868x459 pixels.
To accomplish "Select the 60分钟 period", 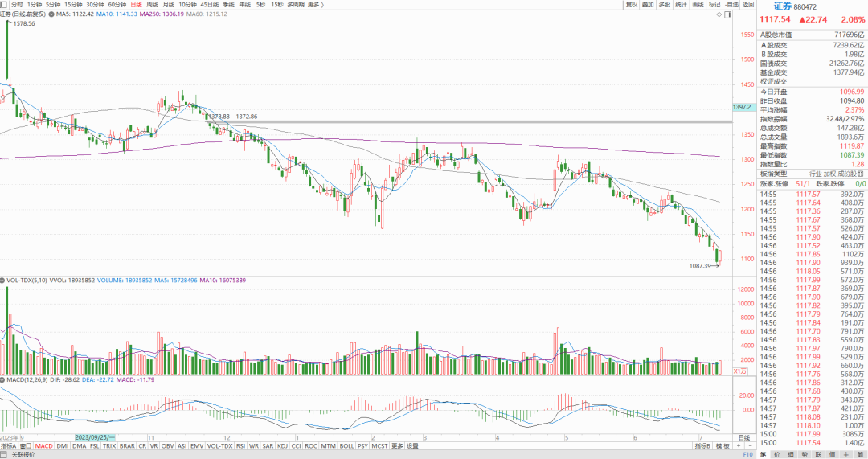I will point(117,5).
